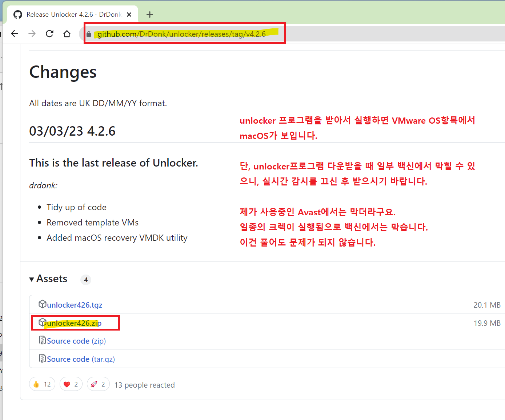505x420 pixels.
Task: Click the GitHub favicon on the tab
Action: (18, 15)
